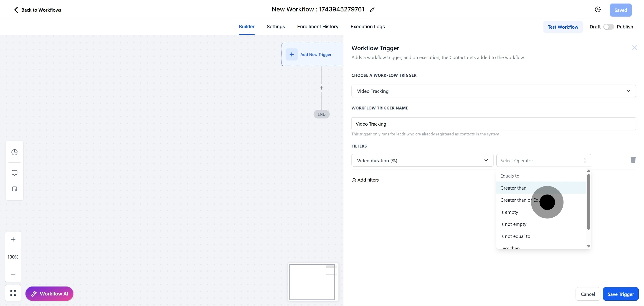Click the Save Trigger button

click(x=621, y=294)
